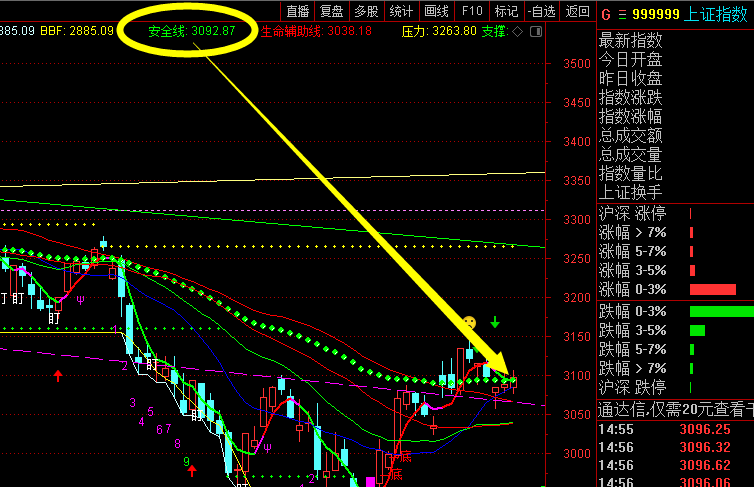
Task: Click the 标记 mark button
Action: click(507, 11)
